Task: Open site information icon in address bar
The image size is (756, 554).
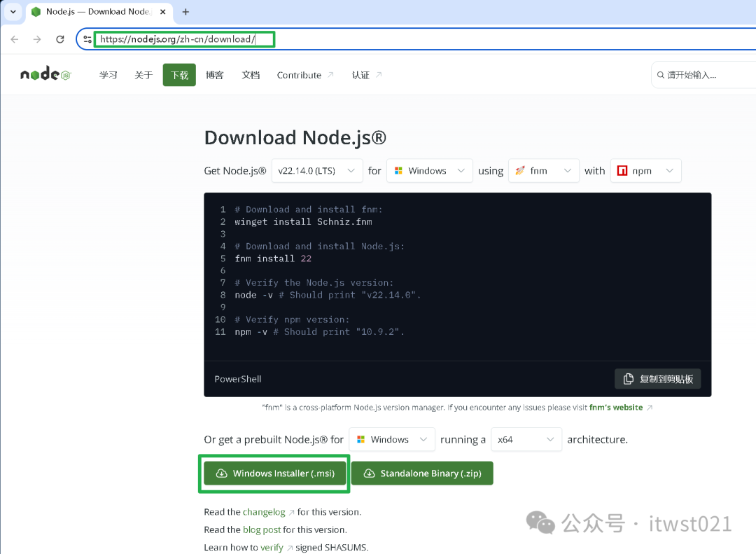Action: [x=87, y=39]
